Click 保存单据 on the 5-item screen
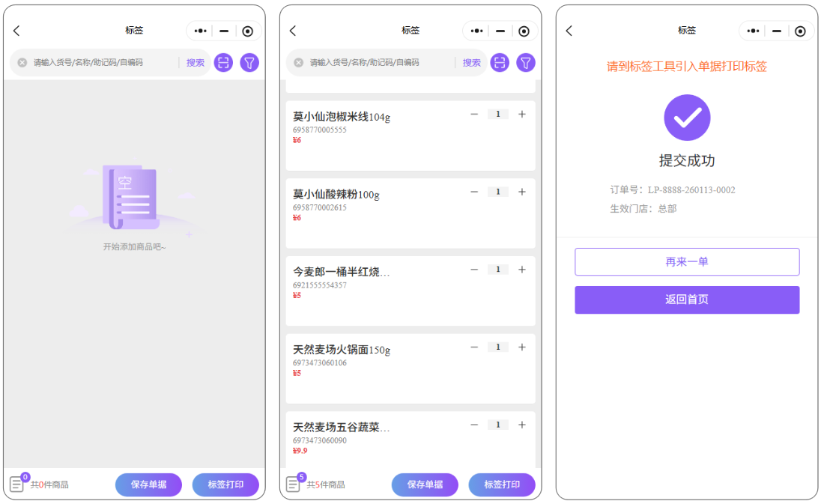 pos(425,485)
